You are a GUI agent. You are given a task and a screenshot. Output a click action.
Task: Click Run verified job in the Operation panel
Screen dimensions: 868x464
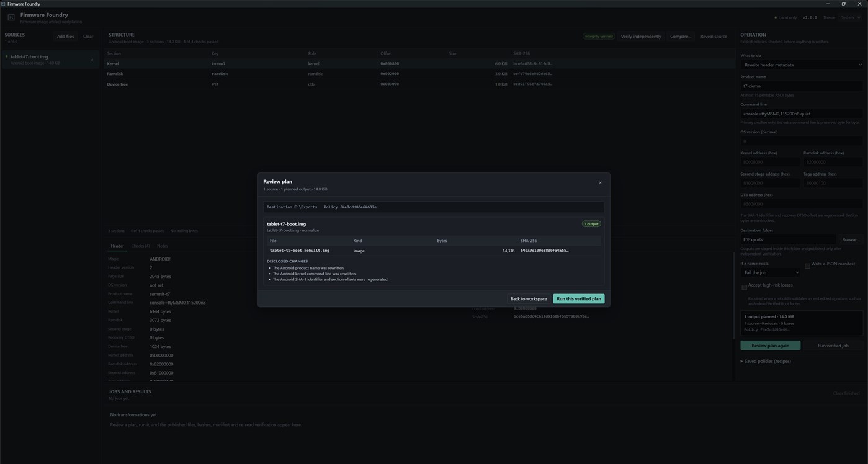833,346
